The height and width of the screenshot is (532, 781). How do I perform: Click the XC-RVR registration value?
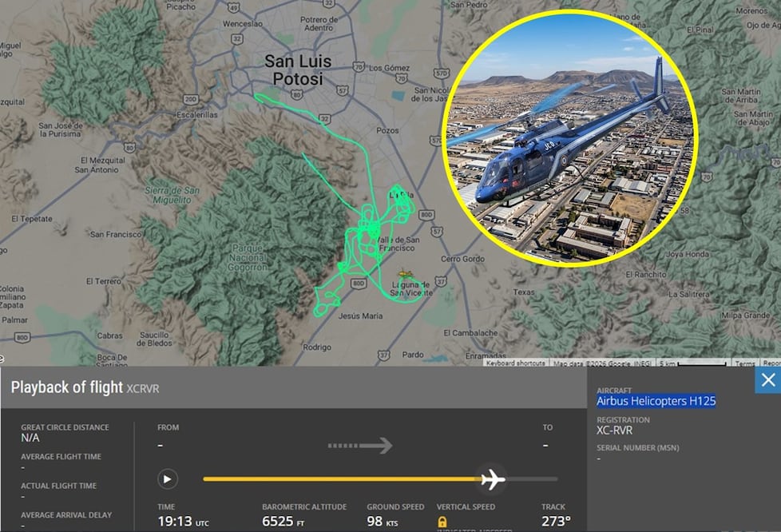614,431
